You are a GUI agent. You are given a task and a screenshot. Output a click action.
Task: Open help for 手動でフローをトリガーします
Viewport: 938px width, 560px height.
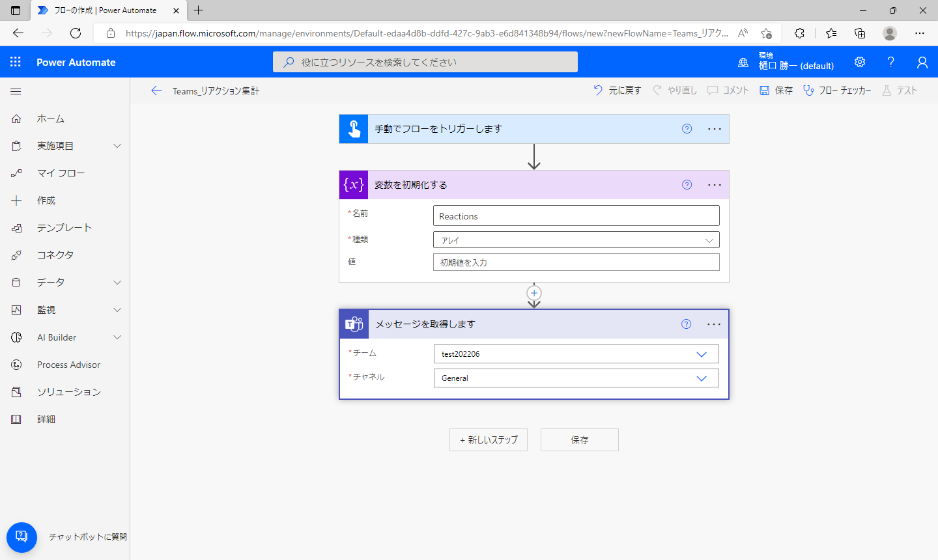click(x=687, y=129)
